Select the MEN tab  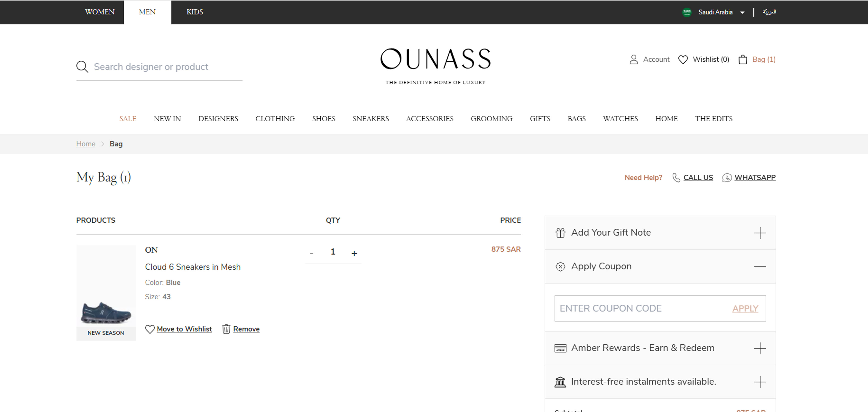coord(147,12)
